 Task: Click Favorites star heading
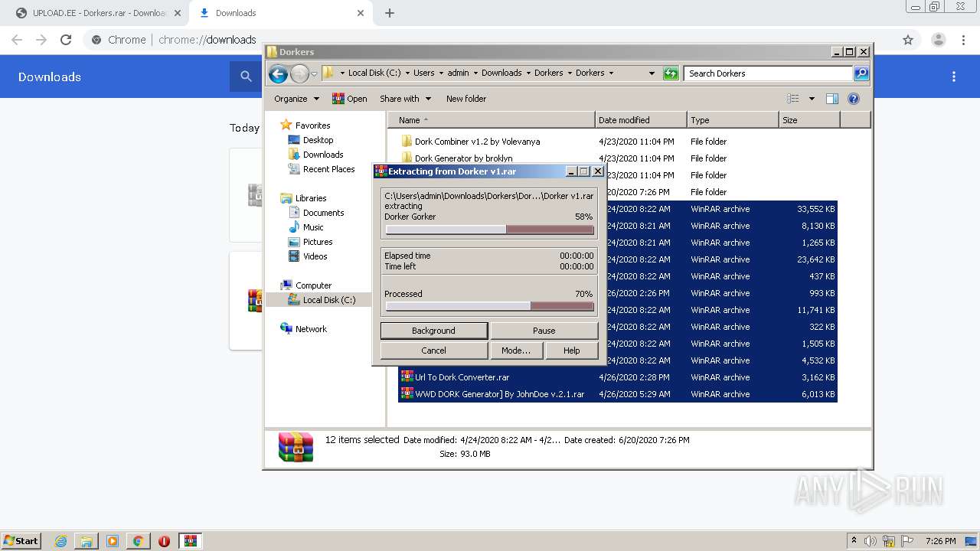tap(305, 126)
